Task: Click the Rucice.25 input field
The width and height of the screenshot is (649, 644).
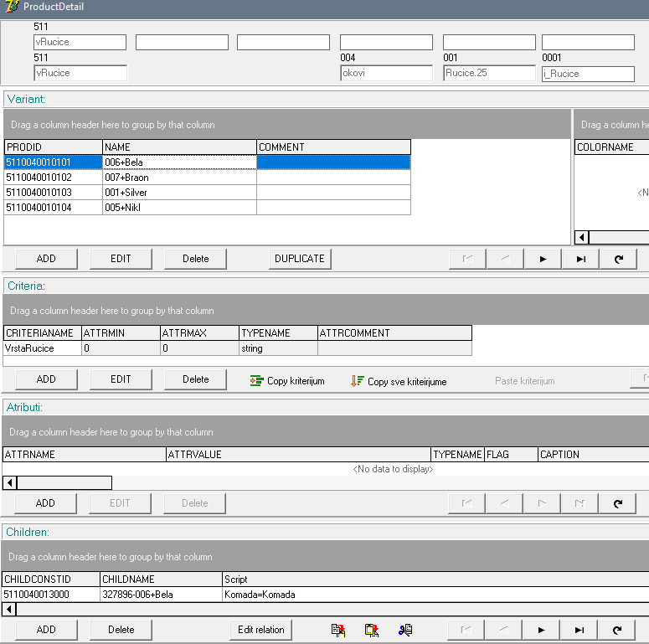Action: click(489, 73)
